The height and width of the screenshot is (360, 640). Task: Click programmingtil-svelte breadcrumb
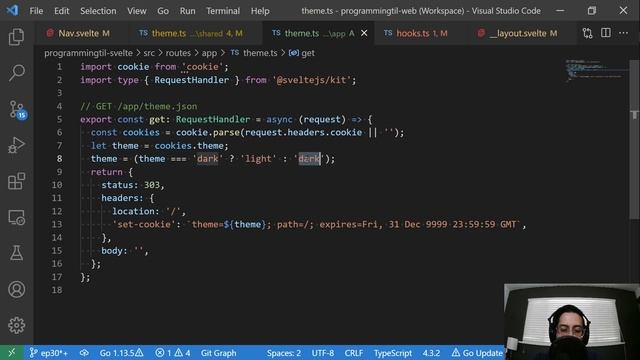[x=88, y=53]
